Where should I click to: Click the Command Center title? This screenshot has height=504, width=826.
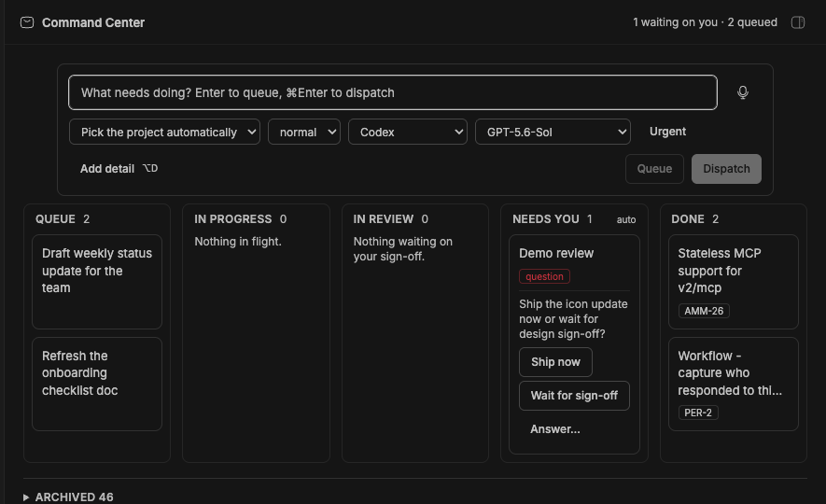(93, 22)
